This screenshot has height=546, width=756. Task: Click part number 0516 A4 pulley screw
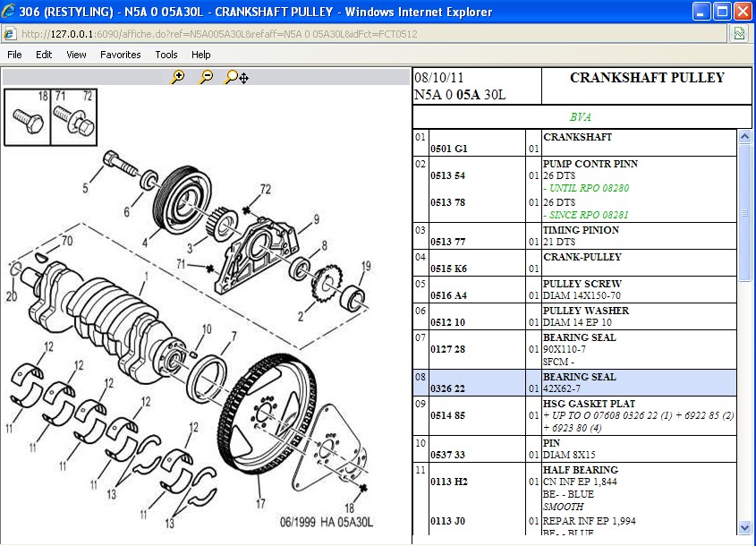(448, 295)
